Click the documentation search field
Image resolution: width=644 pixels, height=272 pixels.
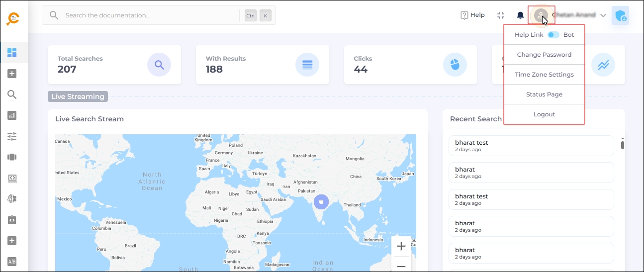pos(149,15)
